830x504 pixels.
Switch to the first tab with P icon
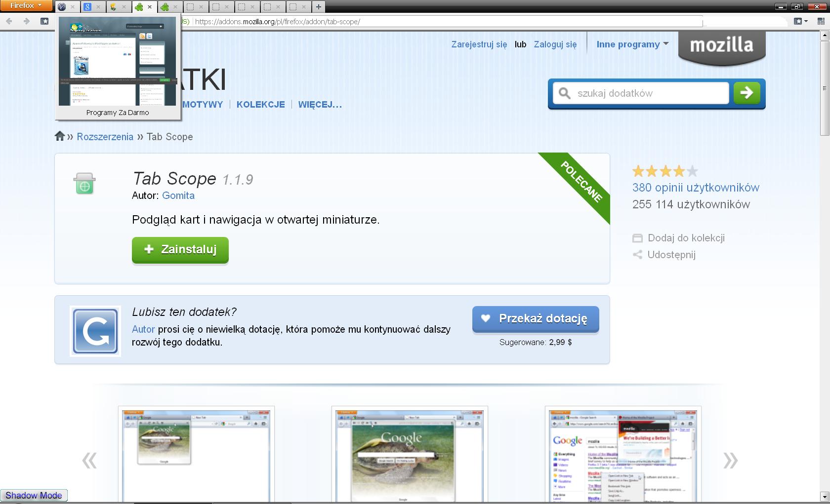[62, 7]
